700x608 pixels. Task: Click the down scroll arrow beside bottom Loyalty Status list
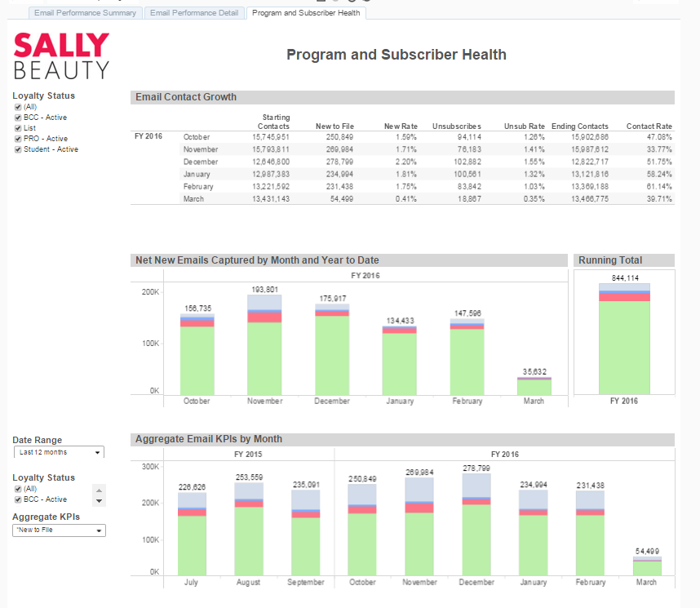pos(99,500)
